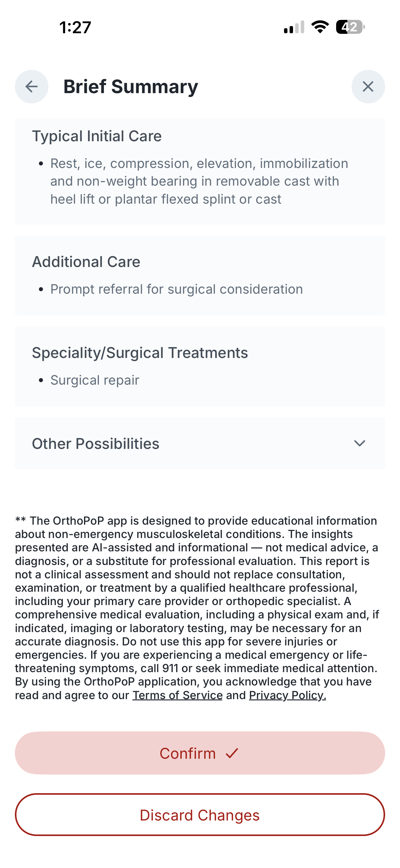
Task: Tap the back arrow icon
Action: tap(32, 87)
